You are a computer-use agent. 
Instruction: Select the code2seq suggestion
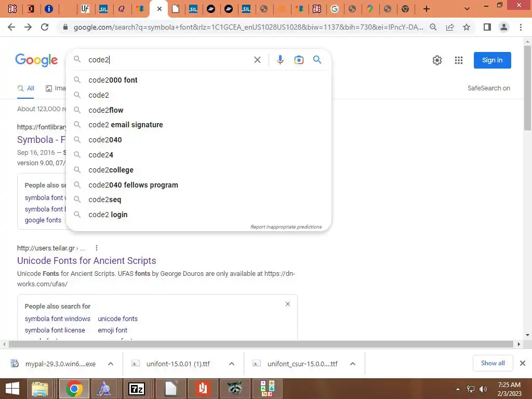pos(198,199)
